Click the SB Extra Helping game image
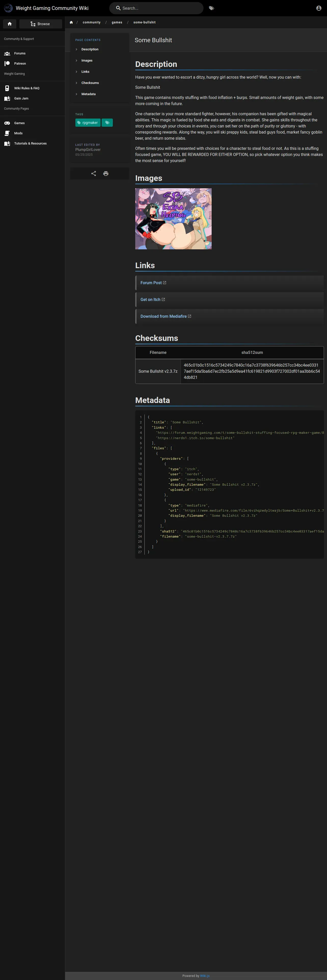This screenshot has height=980, width=327. pyautogui.click(x=173, y=219)
